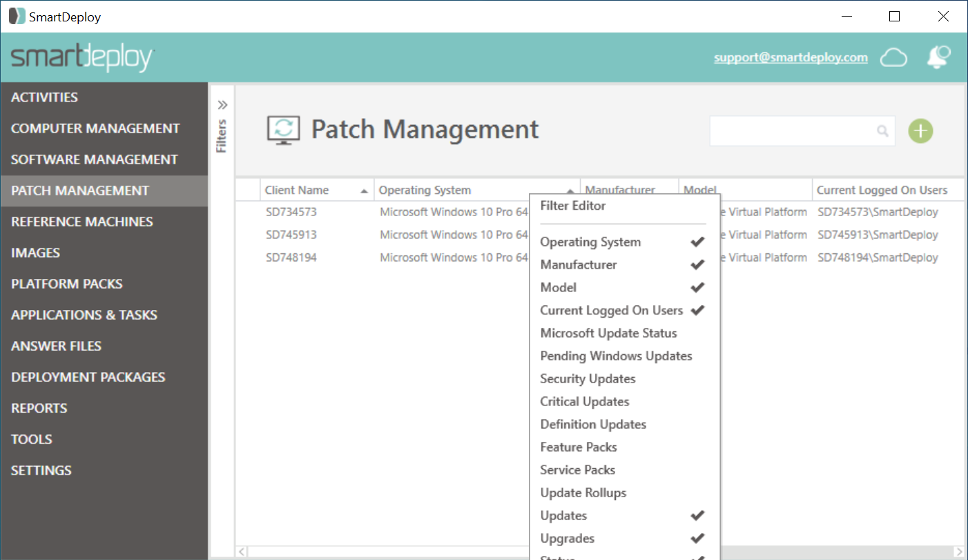Viewport: 968px width, 560px height.
Task: Uncheck Operating System column
Action: (624, 242)
